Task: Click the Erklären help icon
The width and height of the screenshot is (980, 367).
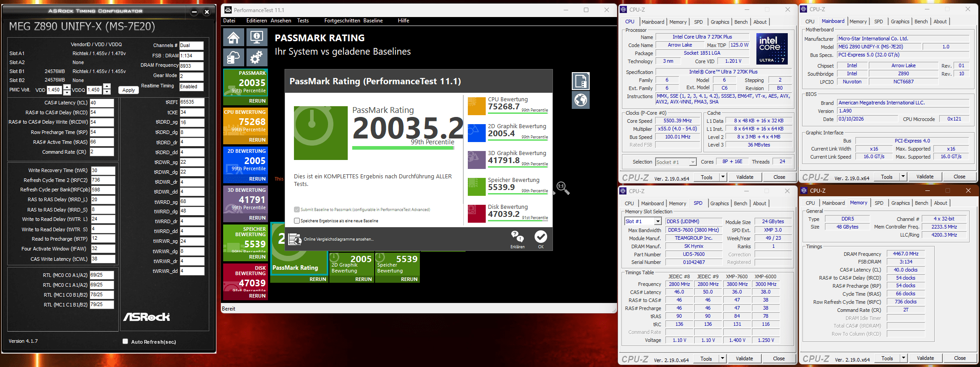Action: (517, 239)
